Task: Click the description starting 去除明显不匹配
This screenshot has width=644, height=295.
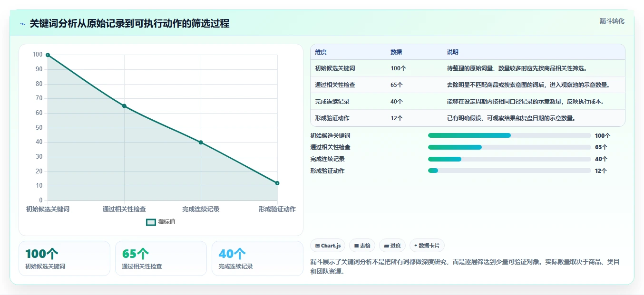Action: 528,85
